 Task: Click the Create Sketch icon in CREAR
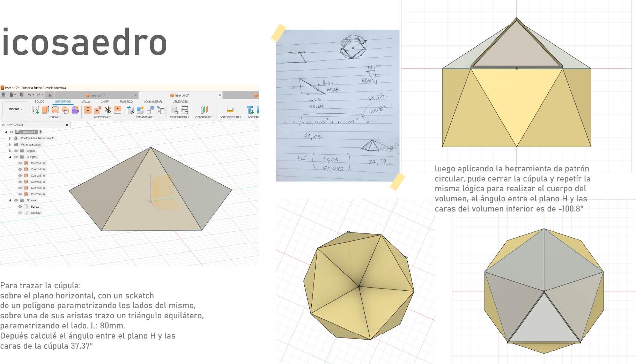35,110
